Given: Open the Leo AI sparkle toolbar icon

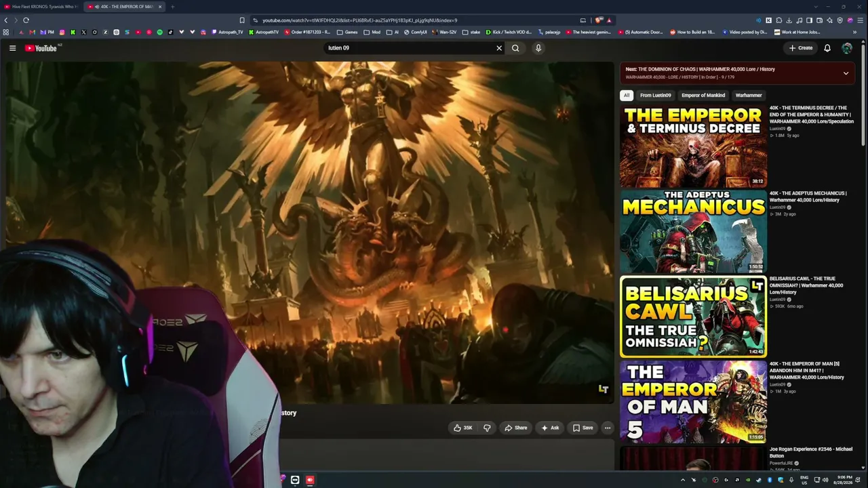Looking at the screenshot, I should (x=829, y=20).
